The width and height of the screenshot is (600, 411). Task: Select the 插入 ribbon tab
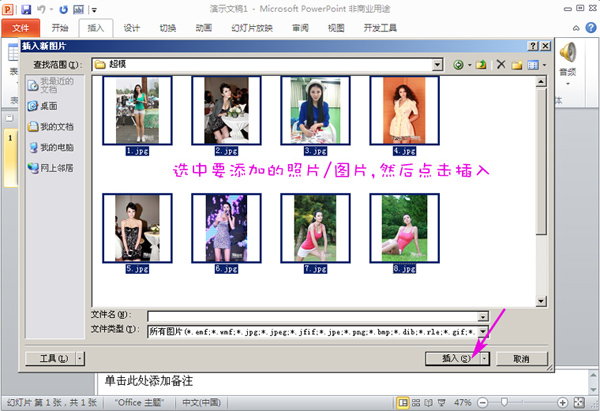click(96, 28)
